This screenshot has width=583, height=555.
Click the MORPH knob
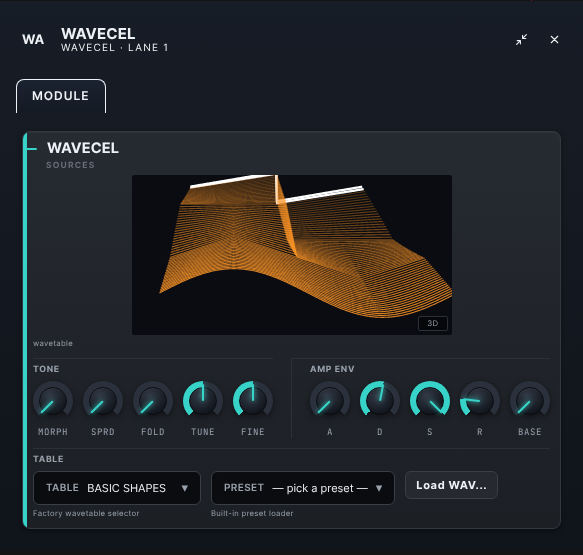point(53,401)
